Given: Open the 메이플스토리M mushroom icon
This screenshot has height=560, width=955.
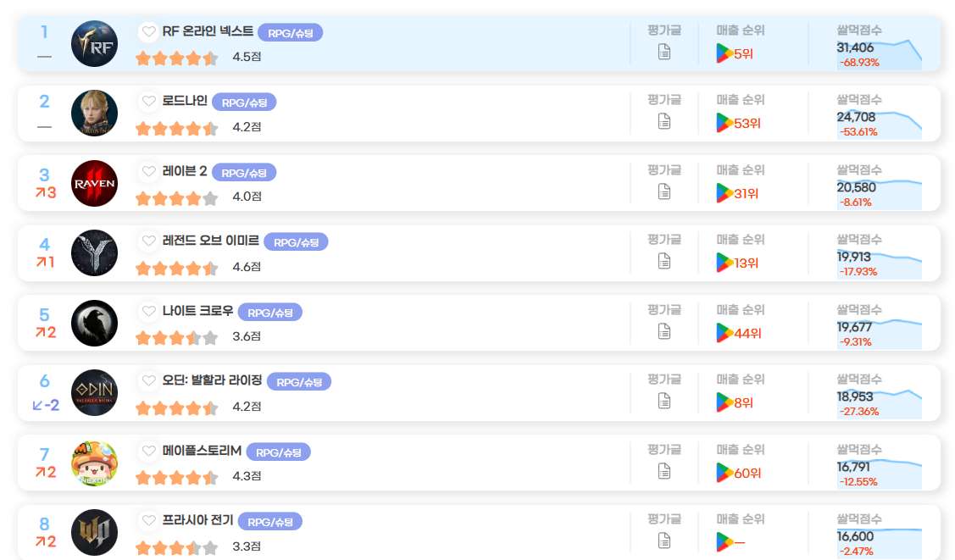Looking at the screenshot, I should coord(94,463).
